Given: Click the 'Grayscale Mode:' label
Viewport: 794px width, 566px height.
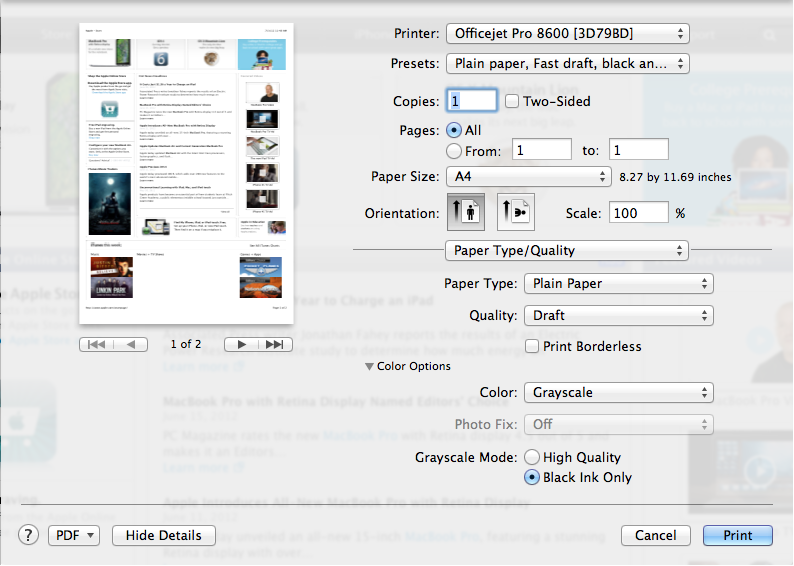Looking at the screenshot, I should click(x=466, y=458).
